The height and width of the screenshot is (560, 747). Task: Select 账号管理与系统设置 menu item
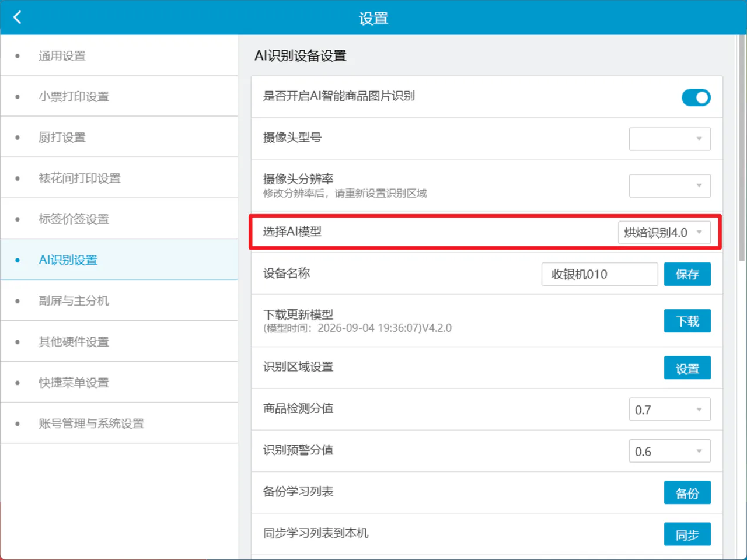click(x=119, y=423)
